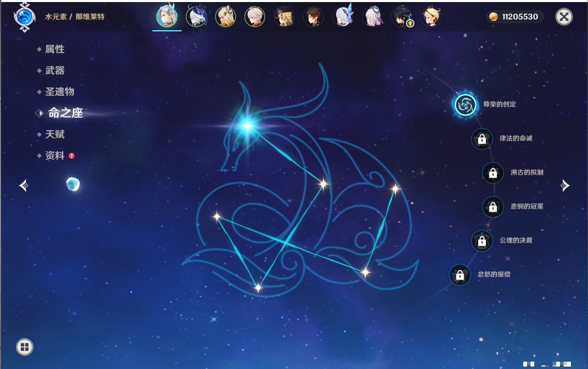588x369 pixels.
Task: Choose Navia's blonde avatar with the dark hat
Action: point(284,17)
